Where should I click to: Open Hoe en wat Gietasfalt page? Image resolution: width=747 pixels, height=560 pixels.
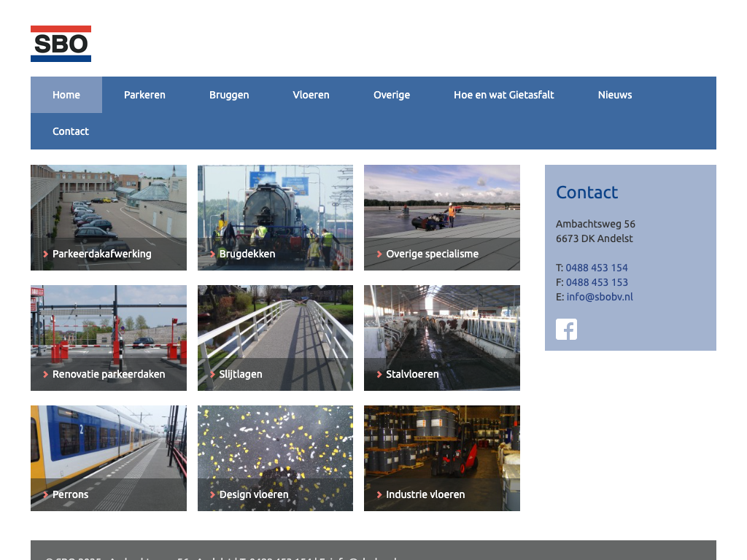[x=503, y=95]
